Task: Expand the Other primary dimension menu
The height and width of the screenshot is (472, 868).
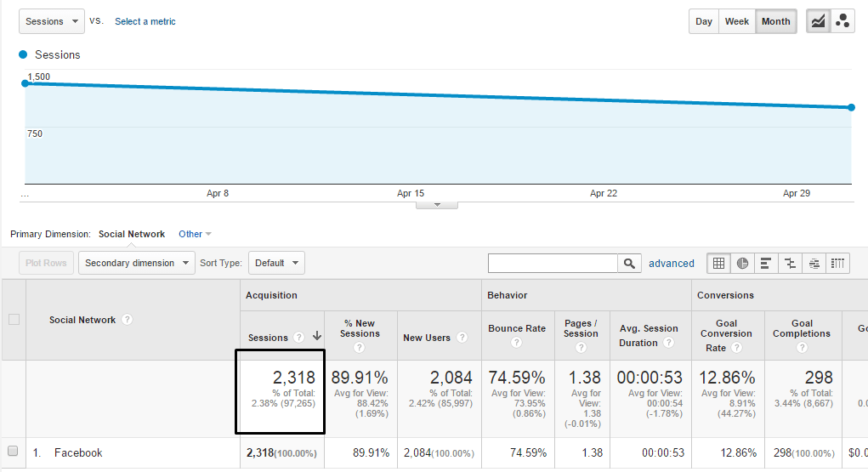Action: click(x=195, y=234)
